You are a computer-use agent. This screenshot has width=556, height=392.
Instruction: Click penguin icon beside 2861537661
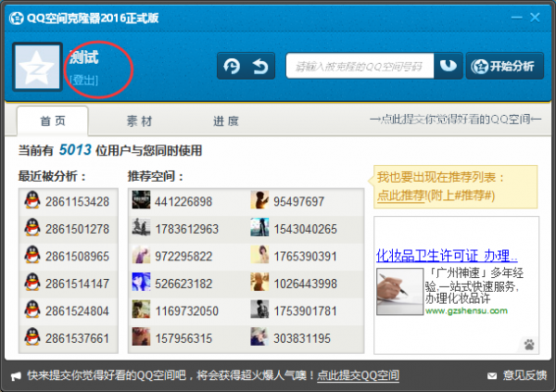32,336
